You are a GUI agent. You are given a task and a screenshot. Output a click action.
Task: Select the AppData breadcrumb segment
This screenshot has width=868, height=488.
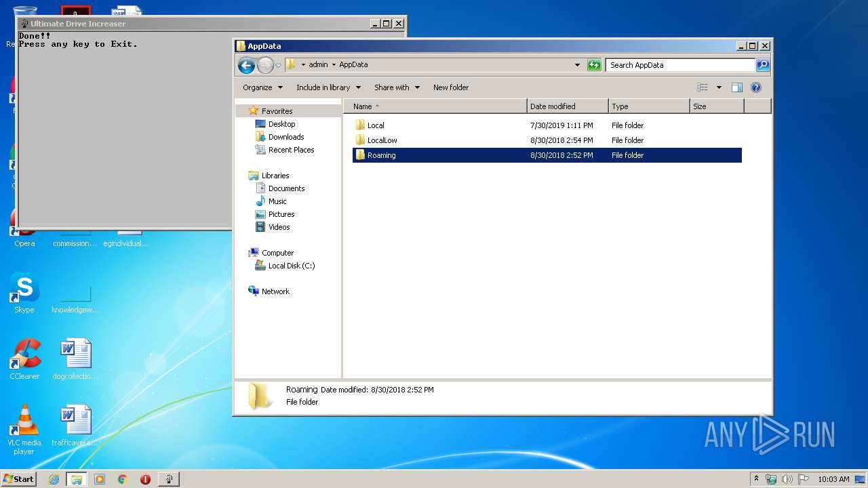(x=353, y=65)
